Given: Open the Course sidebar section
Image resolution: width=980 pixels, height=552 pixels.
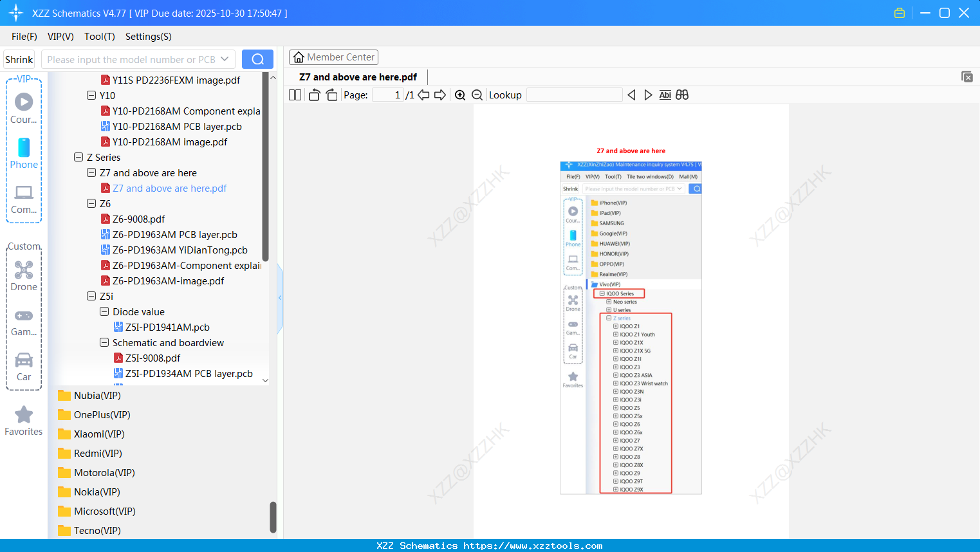Looking at the screenshot, I should point(24,109).
